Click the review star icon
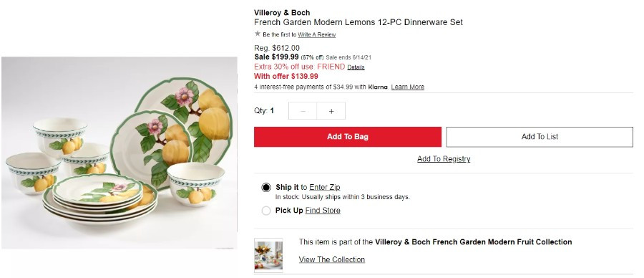The width and height of the screenshot is (644, 278). coord(258,34)
